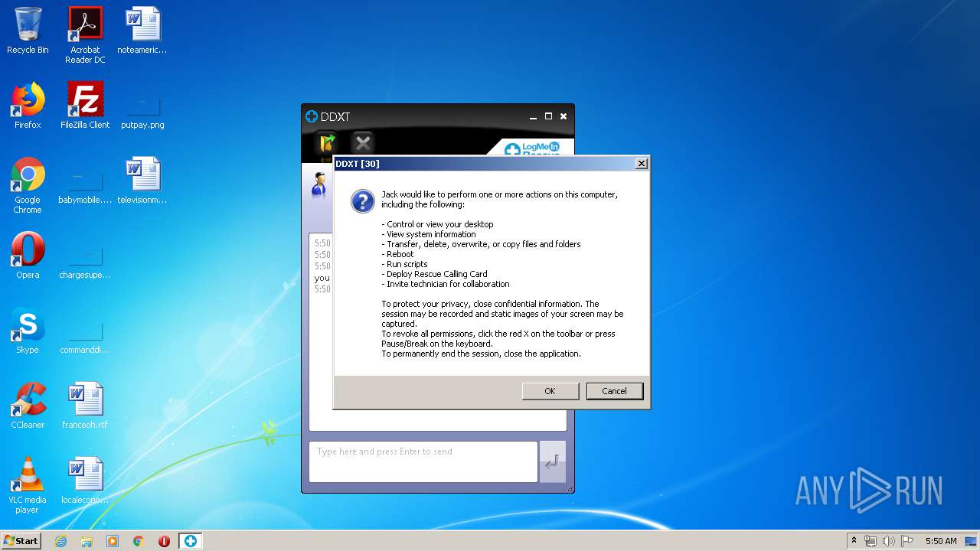Image resolution: width=980 pixels, height=551 pixels.
Task: Open the media player taskbar icon
Action: click(x=113, y=541)
